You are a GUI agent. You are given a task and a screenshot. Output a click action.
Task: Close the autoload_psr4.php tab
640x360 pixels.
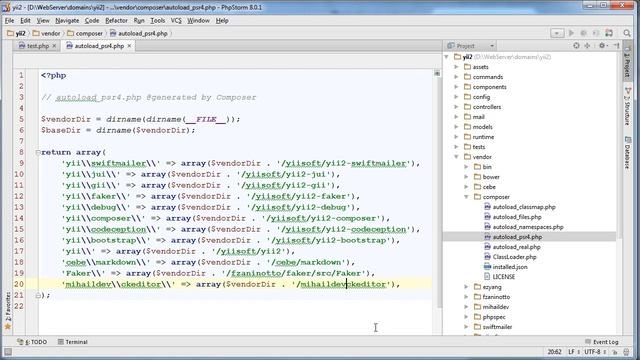pos(129,46)
